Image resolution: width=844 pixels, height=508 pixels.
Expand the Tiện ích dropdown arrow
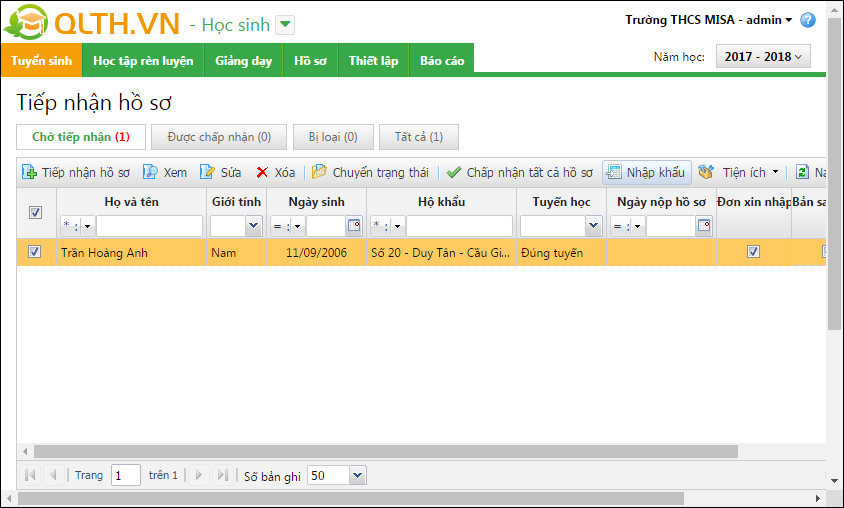pos(775,172)
